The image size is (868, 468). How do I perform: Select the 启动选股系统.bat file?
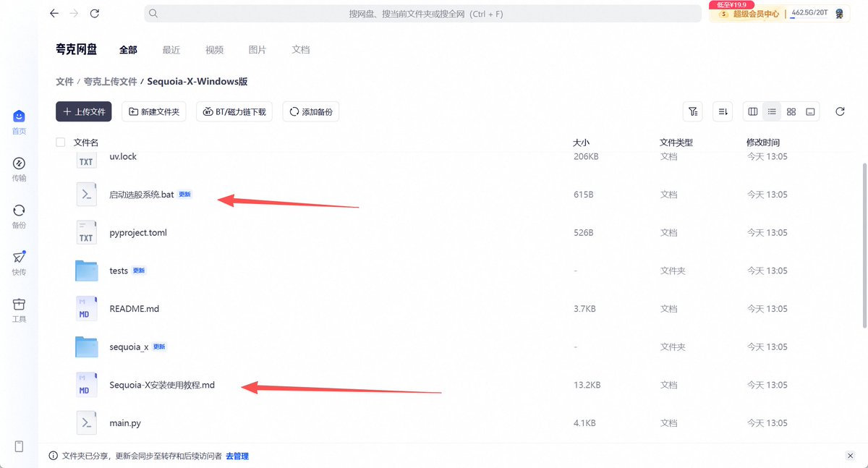(x=141, y=195)
